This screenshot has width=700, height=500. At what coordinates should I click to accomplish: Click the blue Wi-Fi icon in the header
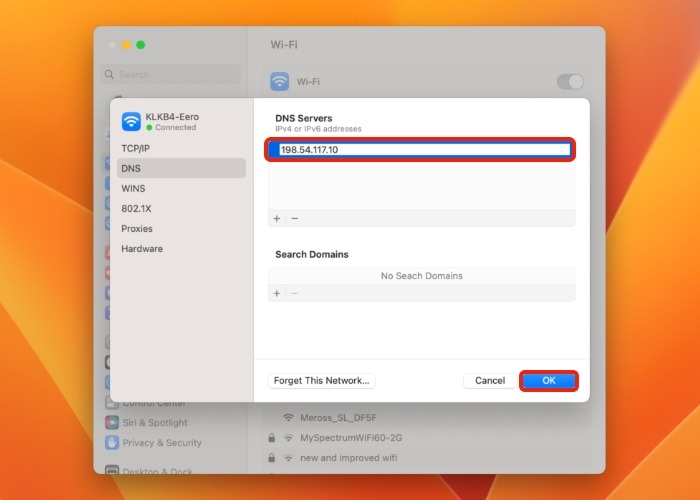280,82
